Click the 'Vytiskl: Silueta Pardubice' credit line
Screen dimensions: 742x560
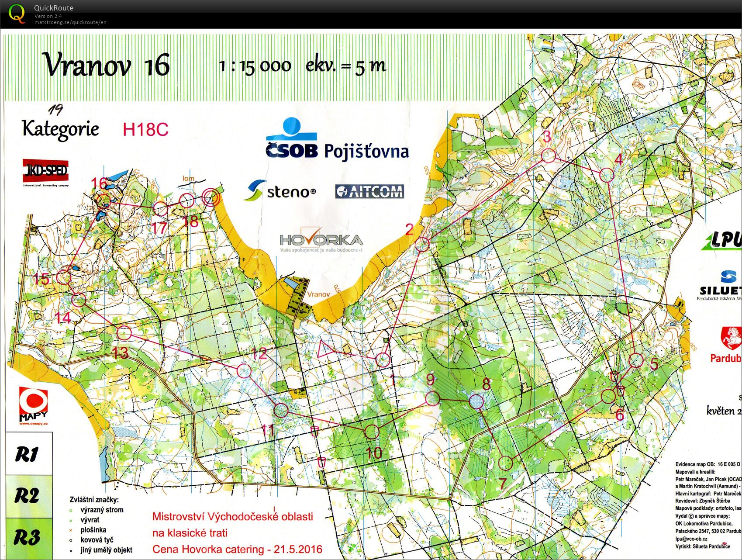(703, 546)
